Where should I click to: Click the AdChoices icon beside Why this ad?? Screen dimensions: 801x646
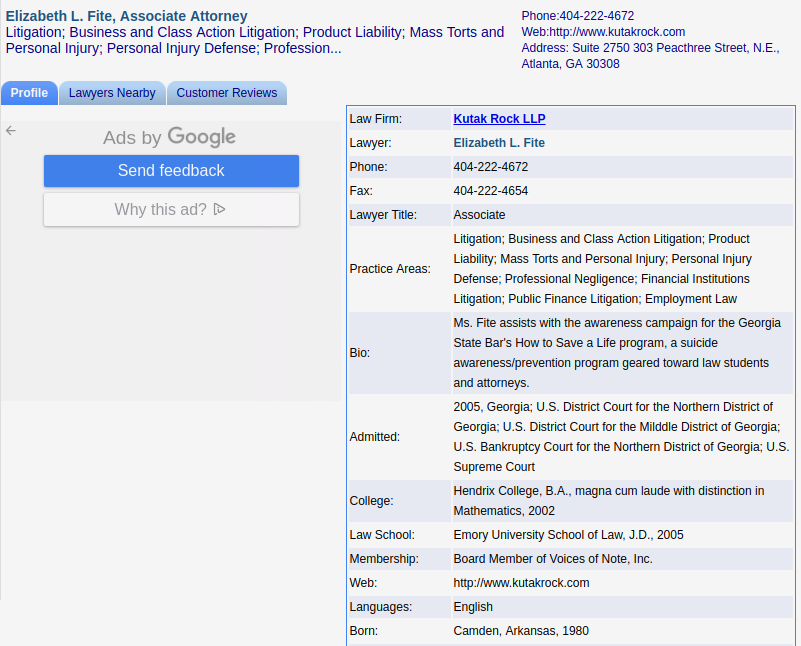pyautogui.click(x=219, y=209)
